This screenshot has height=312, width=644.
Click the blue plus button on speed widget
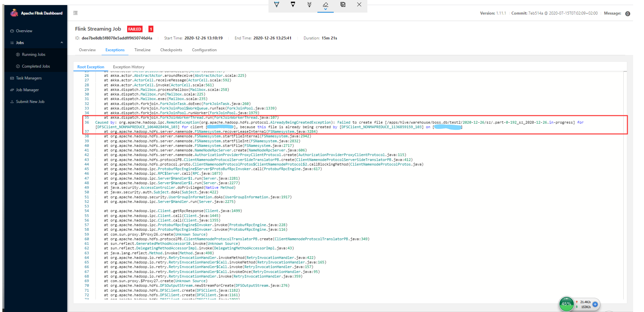[595, 304]
